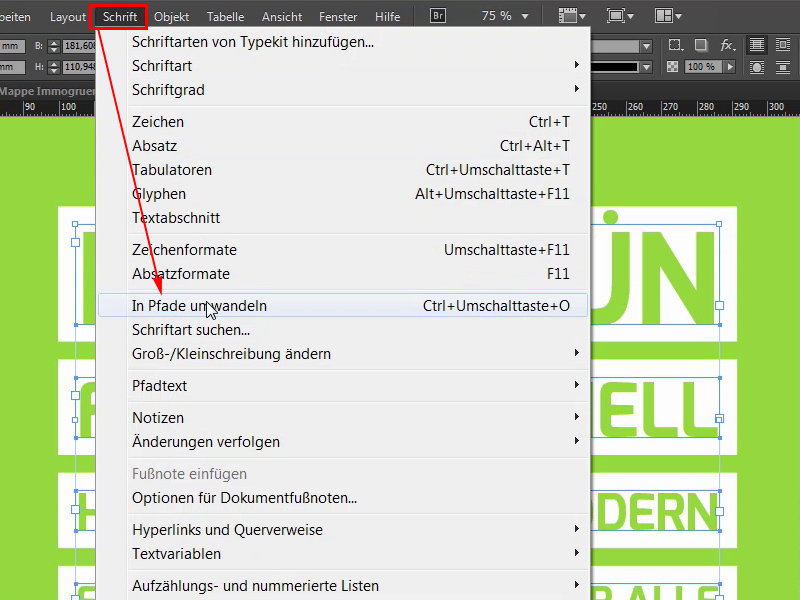Open the fill color swatch dropdown
The height and width of the screenshot is (600, 800).
(645, 45)
